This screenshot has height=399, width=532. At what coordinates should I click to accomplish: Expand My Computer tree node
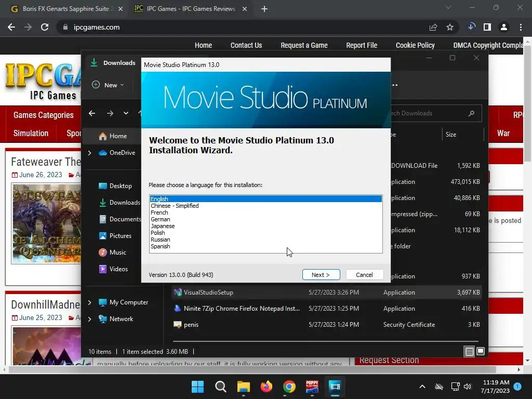point(89,302)
